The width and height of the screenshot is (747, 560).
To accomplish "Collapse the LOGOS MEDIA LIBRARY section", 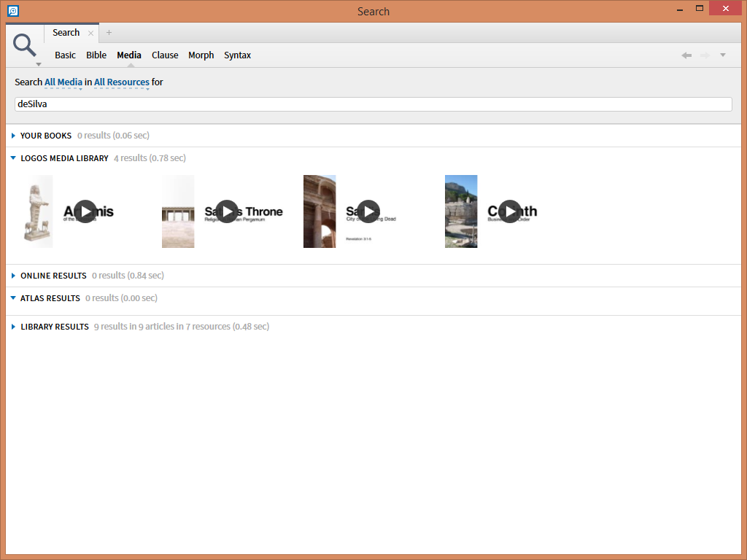I will (12, 157).
